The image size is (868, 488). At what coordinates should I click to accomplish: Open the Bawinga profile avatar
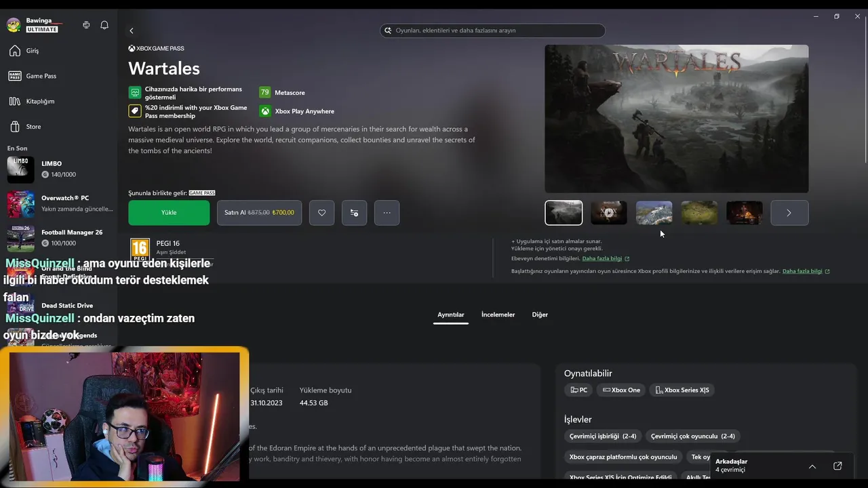(14, 25)
